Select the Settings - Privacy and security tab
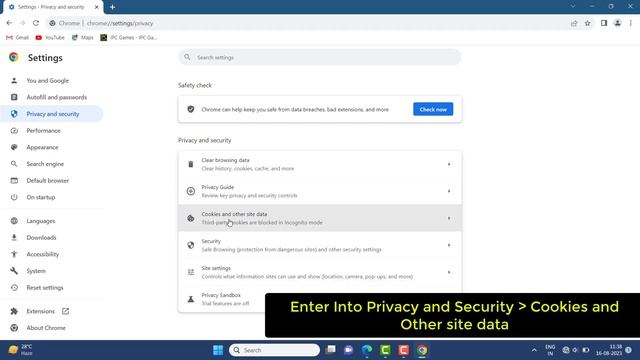 coord(53,7)
